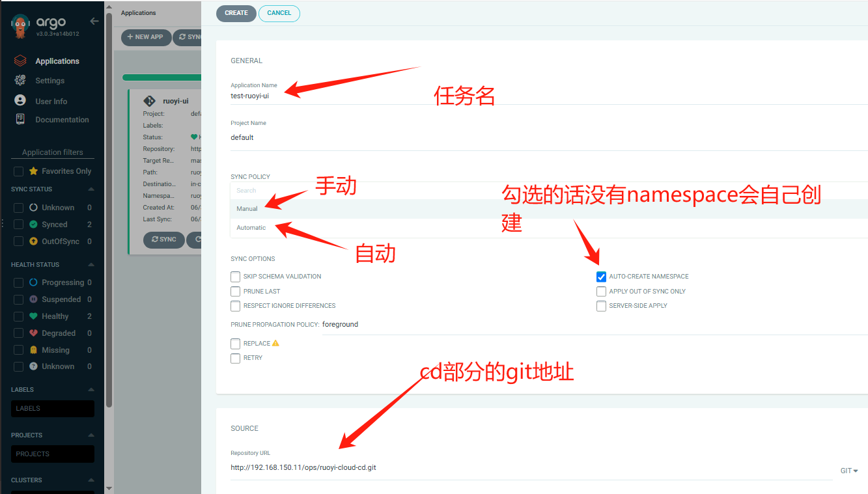
Task: Click the Application filters heading
Action: tap(53, 152)
